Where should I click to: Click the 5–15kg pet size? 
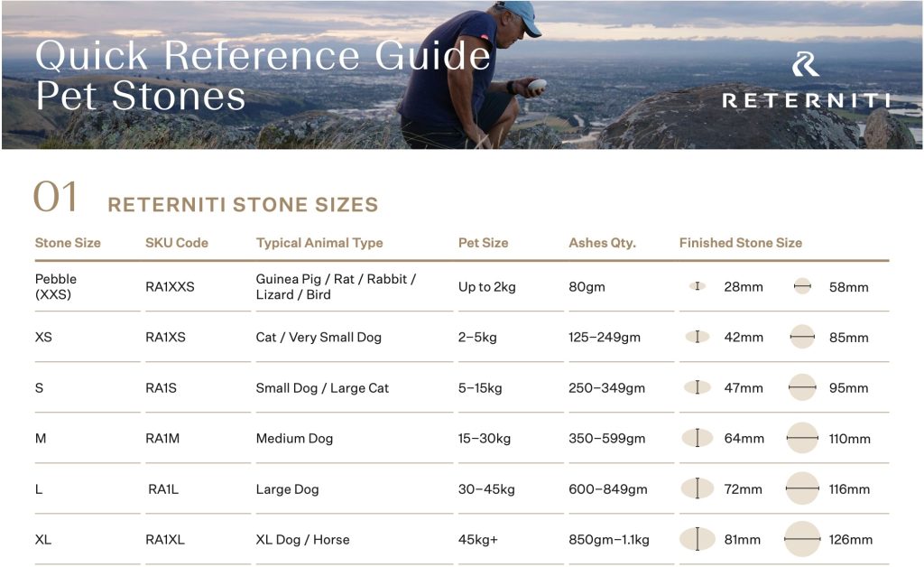point(480,388)
